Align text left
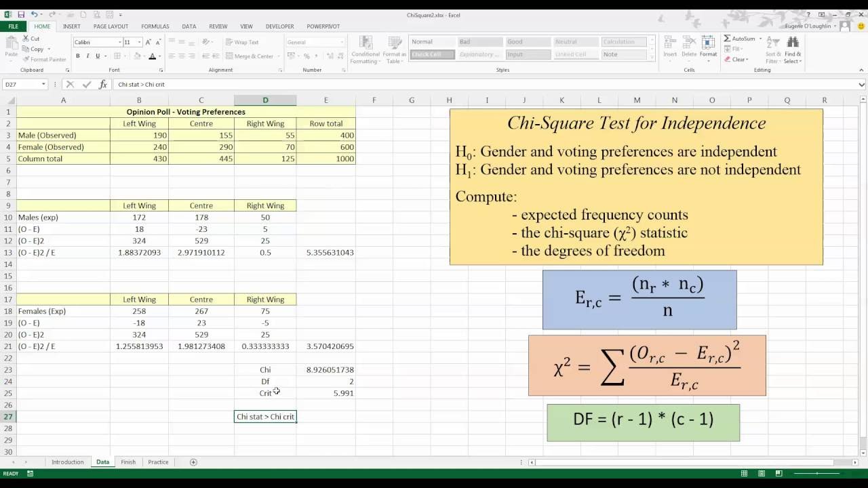The height and width of the screenshot is (488, 868). (x=172, y=56)
